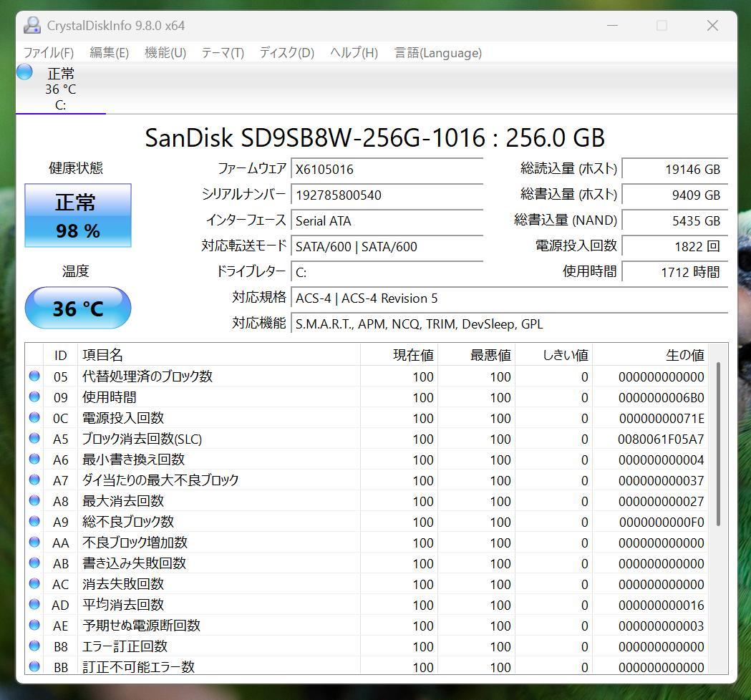Open the 機能(U) menu
Viewport: 751px width, 700px height.
[x=165, y=53]
